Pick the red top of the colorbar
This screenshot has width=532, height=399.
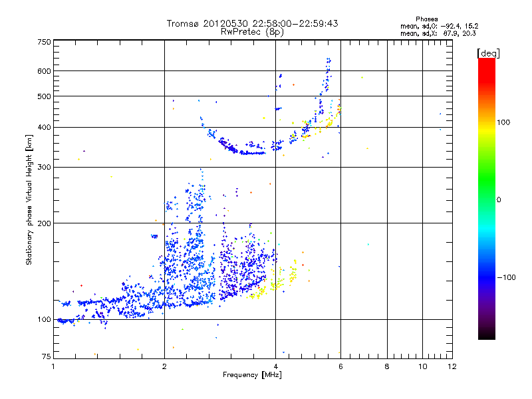[486, 62]
